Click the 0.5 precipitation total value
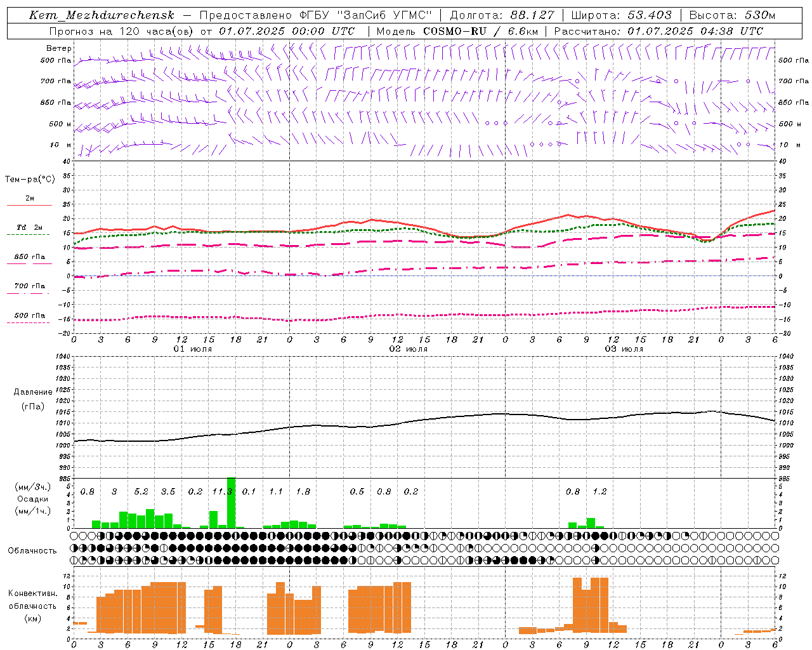The height and width of the screenshot is (650, 812). pos(357,491)
